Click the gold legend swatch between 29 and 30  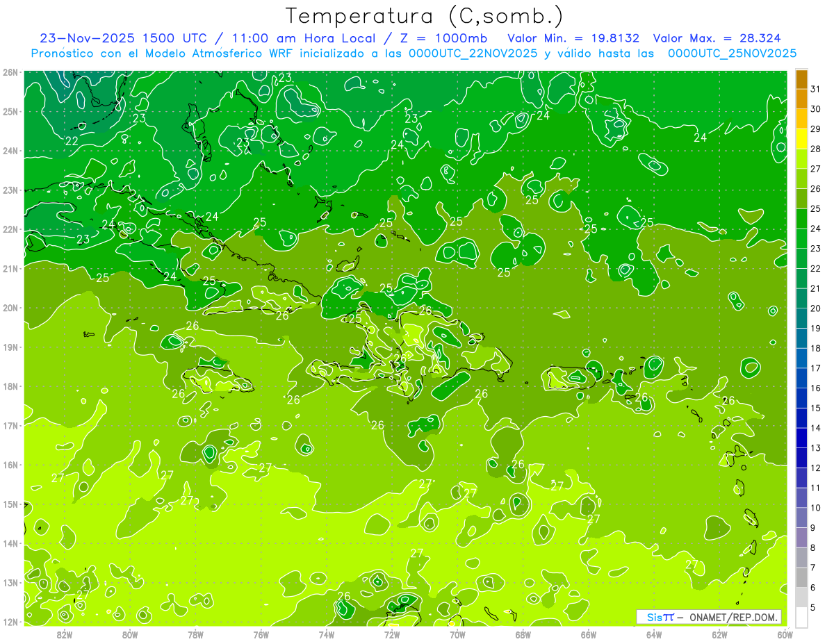tap(801, 119)
